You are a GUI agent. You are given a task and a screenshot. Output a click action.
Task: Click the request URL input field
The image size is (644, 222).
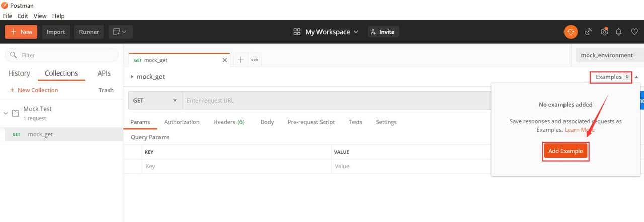[x=332, y=100]
